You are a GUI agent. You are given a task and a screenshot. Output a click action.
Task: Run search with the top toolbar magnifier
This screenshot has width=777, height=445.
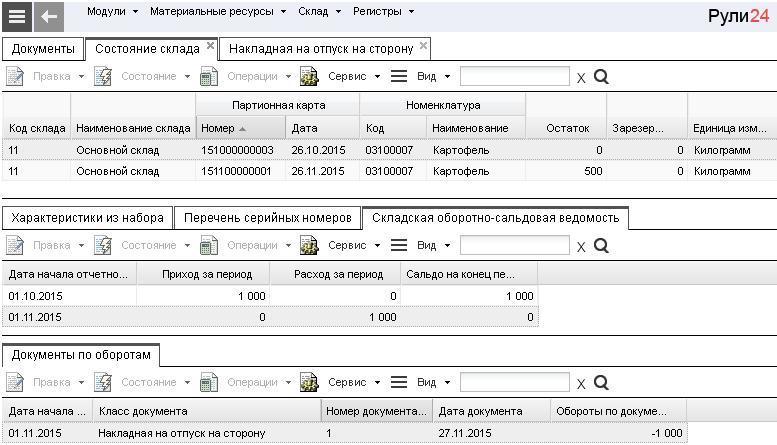coord(601,76)
